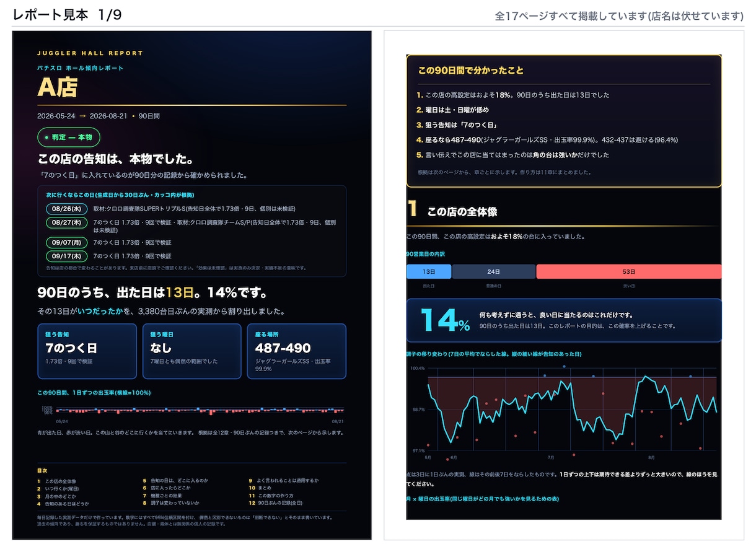Image resolution: width=756 pixels, height=552 pixels.
Task: Click contents entry '8 調子は変わっていないか'
Action: tap(171, 504)
